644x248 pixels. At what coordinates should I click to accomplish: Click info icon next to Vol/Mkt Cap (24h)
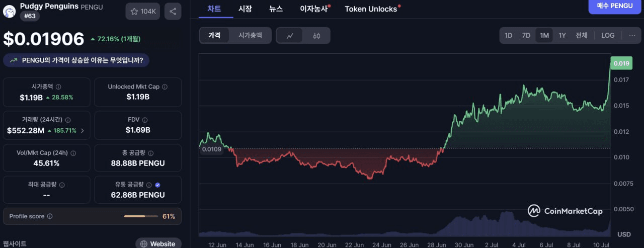click(x=73, y=153)
